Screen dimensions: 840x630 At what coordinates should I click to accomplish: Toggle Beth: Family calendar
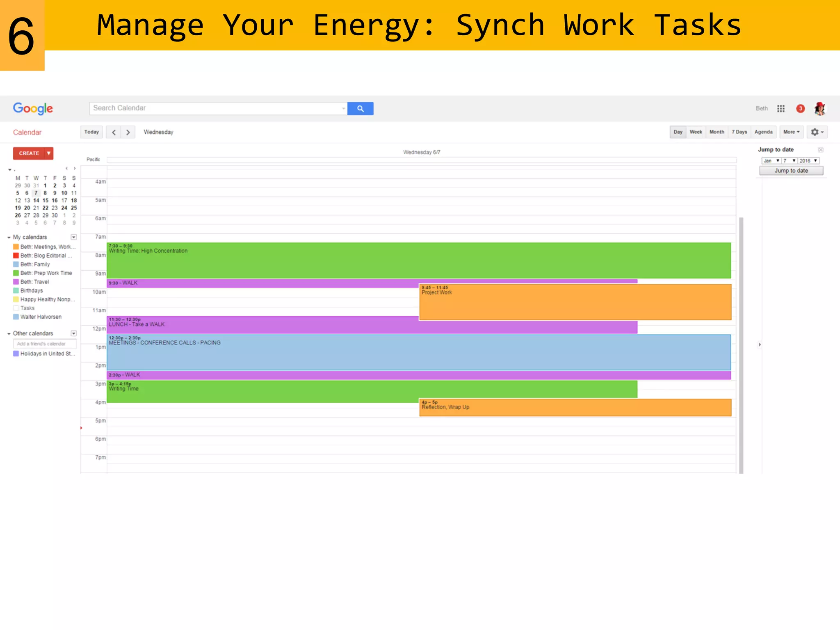click(x=16, y=265)
